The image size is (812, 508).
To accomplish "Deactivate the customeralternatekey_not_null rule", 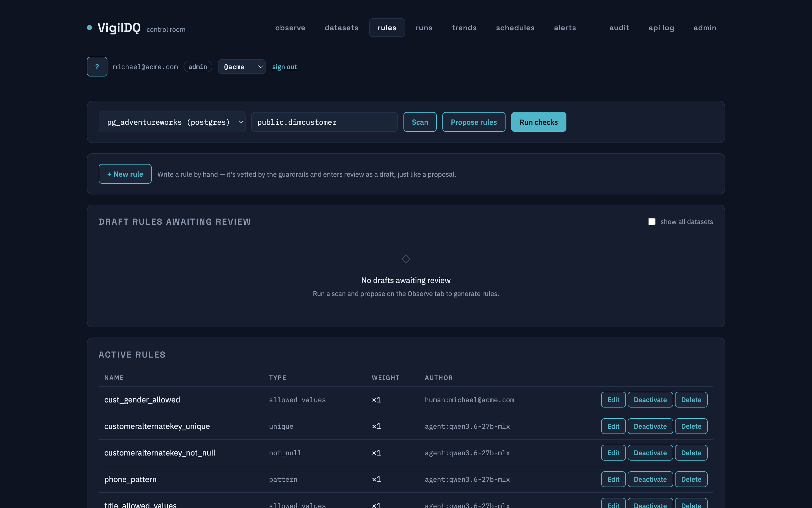I will pos(650,453).
